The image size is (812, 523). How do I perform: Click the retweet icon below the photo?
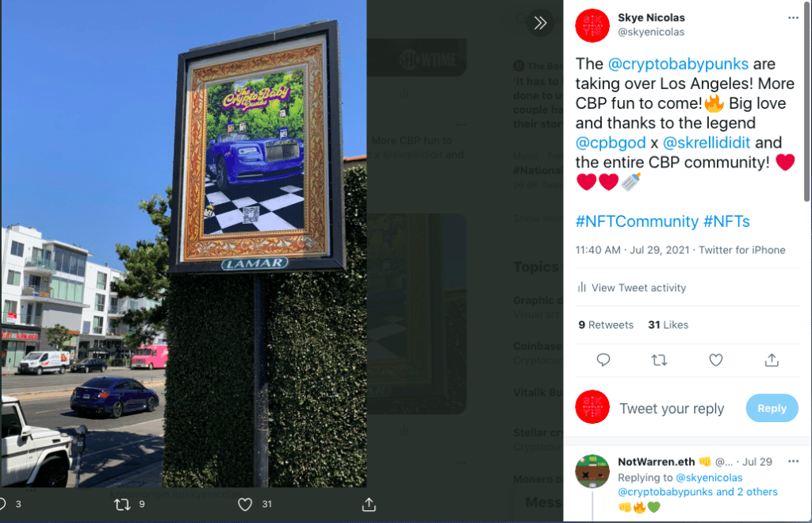click(x=122, y=504)
